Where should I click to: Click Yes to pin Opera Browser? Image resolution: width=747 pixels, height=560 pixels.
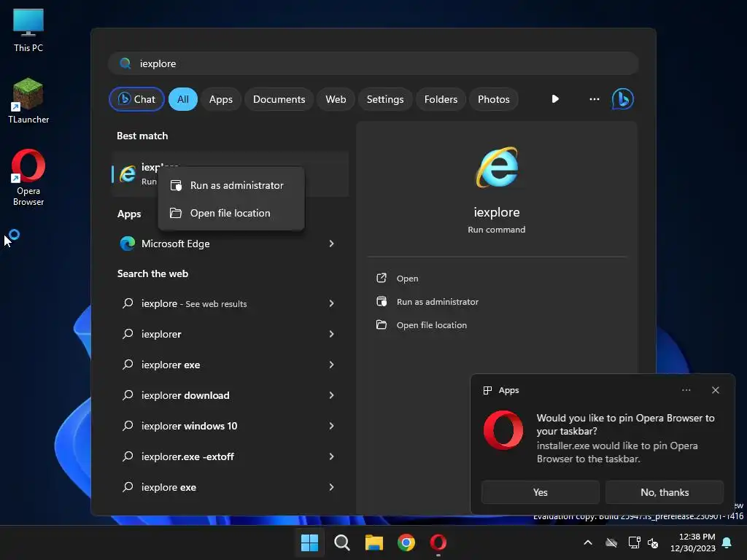[x=540, y=492]
